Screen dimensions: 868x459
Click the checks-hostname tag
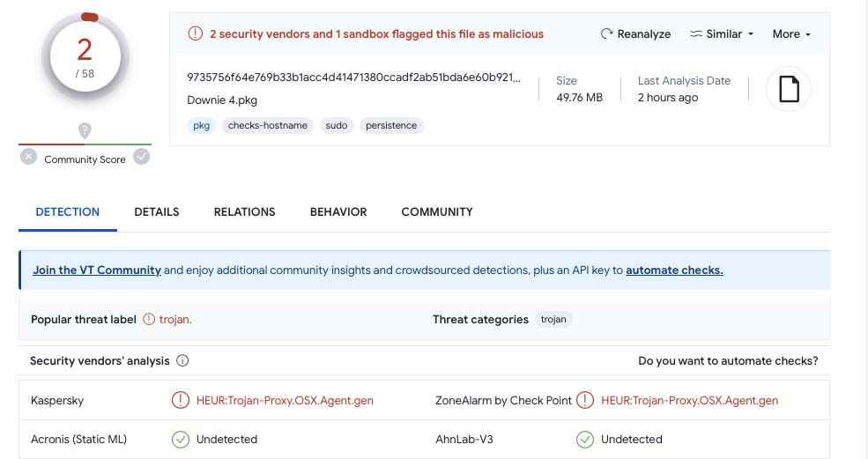(x=268, y=126)
